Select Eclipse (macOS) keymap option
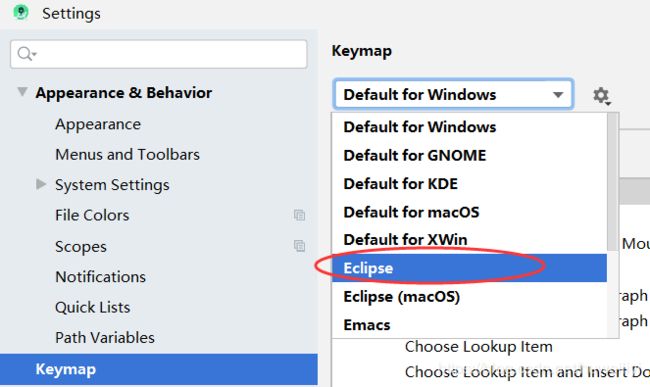650x387 pixels. click(469, 297)
